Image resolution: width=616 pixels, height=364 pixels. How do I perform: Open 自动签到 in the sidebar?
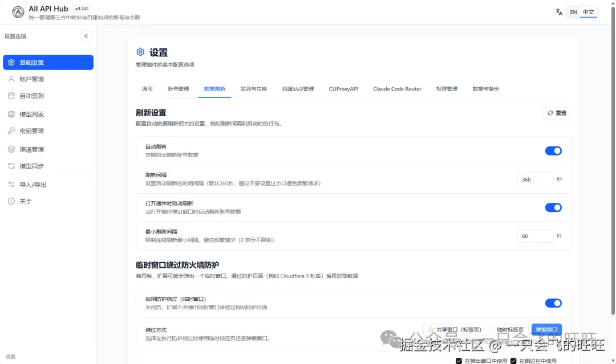pyautogui.click(x=48, y=96)
